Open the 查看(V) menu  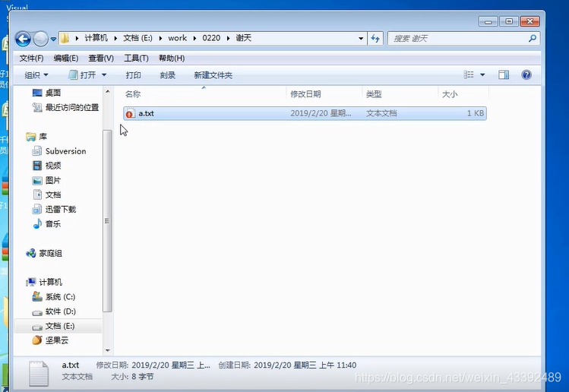click(x=101, y=58)
